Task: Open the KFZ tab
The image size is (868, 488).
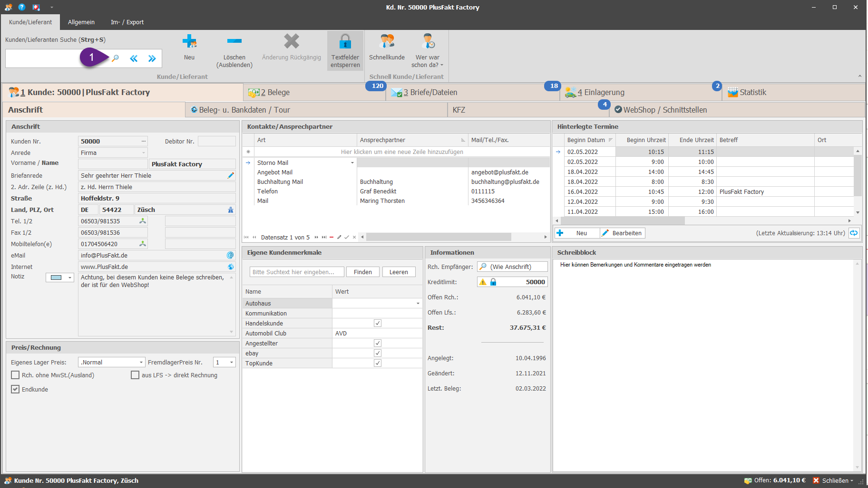Action: click(528, 110)
